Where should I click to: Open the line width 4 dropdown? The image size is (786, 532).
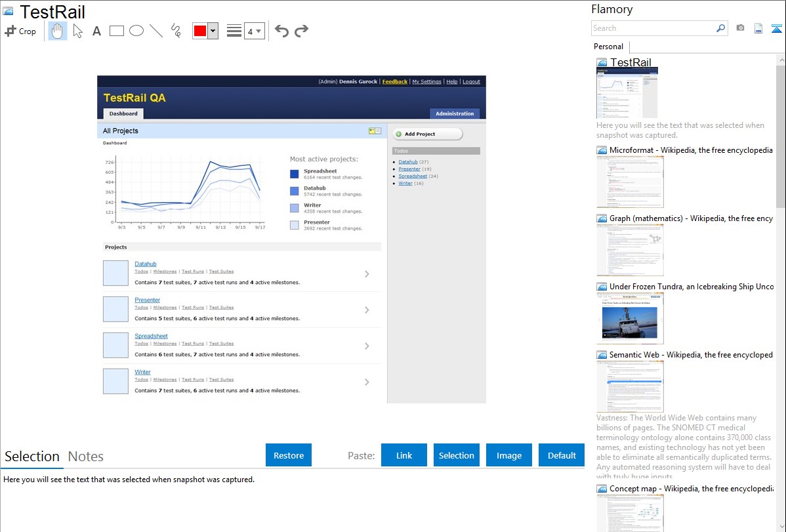tap(254, 31)
